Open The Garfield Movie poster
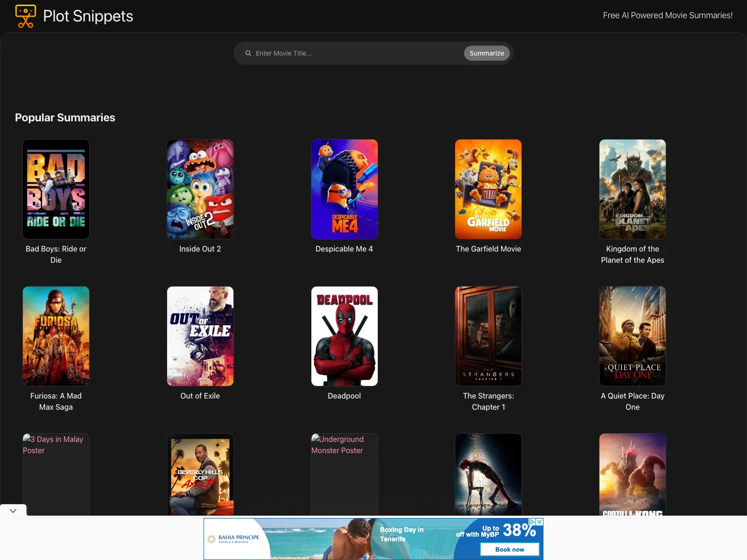Viewport: 747px width, 560px height. 488,189
